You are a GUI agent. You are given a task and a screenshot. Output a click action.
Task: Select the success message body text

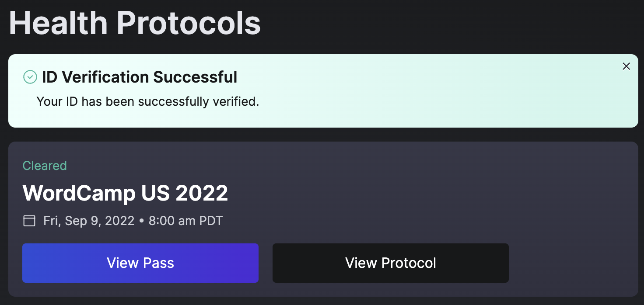(148, 101)
